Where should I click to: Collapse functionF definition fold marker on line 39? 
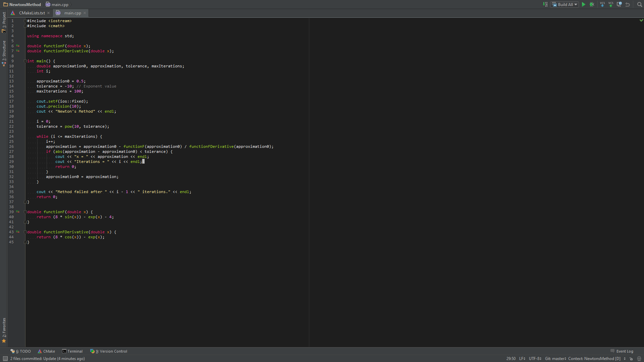[x=25, y=212]
